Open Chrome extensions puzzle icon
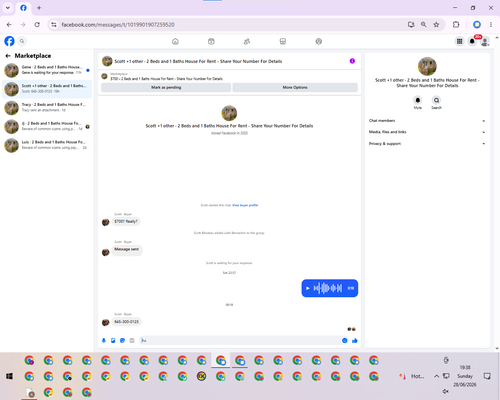Screen dimensions: 500x400 pos(456,24)
